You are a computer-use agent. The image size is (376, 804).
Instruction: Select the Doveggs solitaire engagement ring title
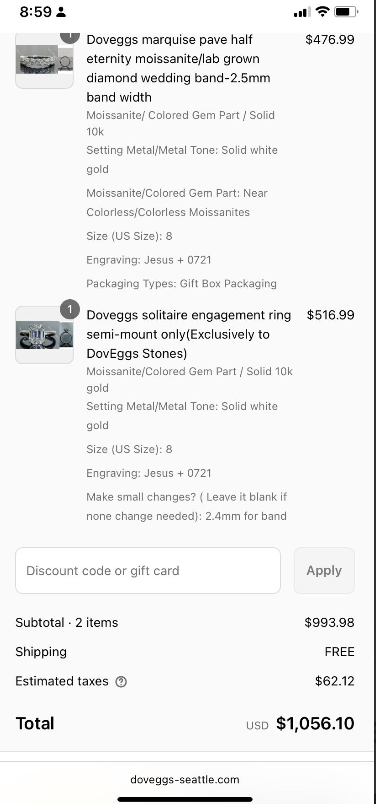tap(188, 334)
